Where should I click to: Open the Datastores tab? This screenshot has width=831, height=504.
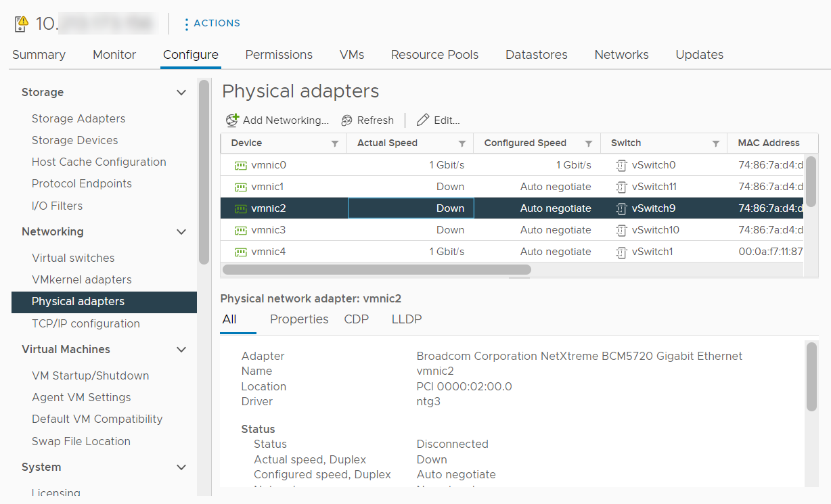[x=537, y=55]
